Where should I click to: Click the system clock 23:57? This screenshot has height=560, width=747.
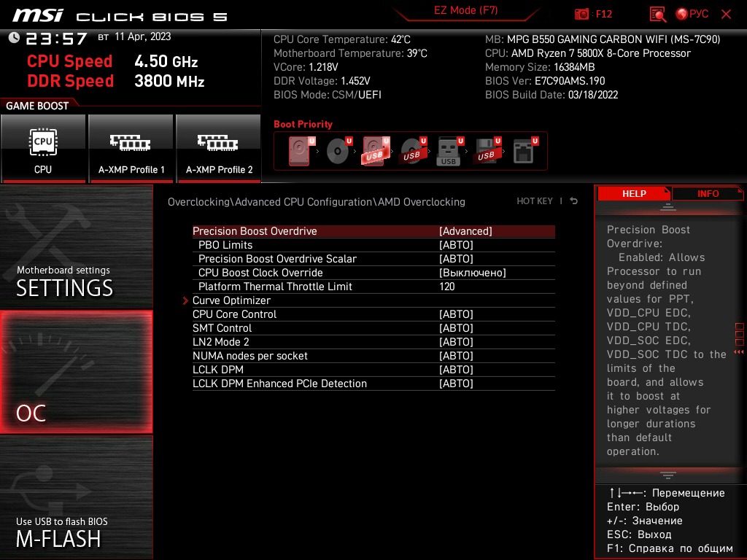56,39
